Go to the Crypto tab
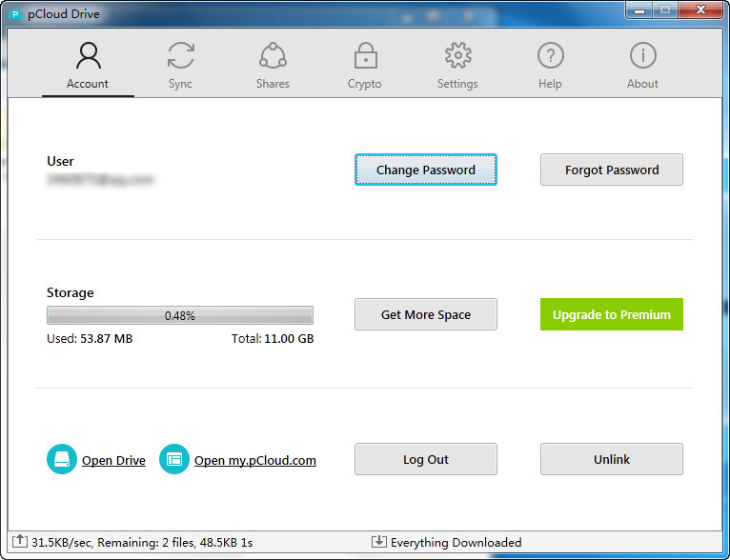The height and width of the screenshot is (560, 730). tap(365, 65)
